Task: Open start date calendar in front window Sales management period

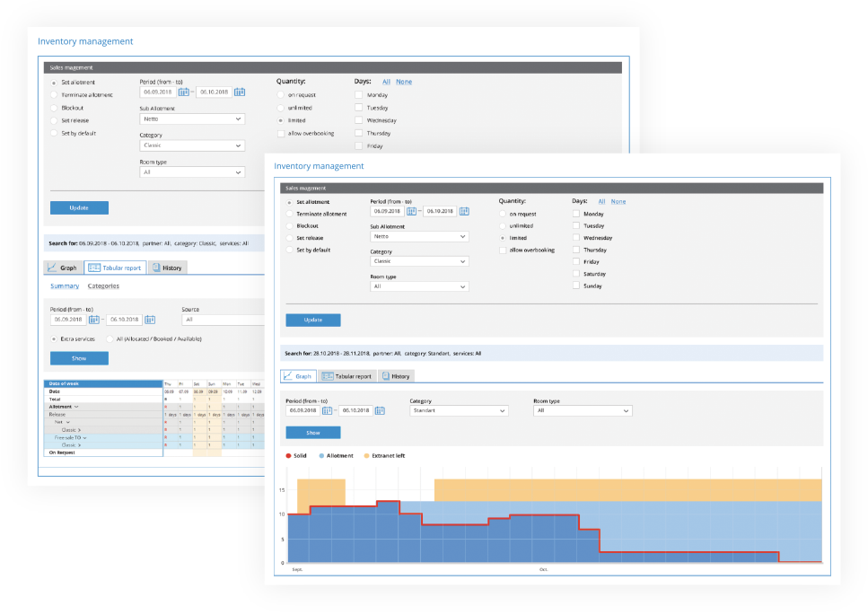Action: [x=411, y=212]
